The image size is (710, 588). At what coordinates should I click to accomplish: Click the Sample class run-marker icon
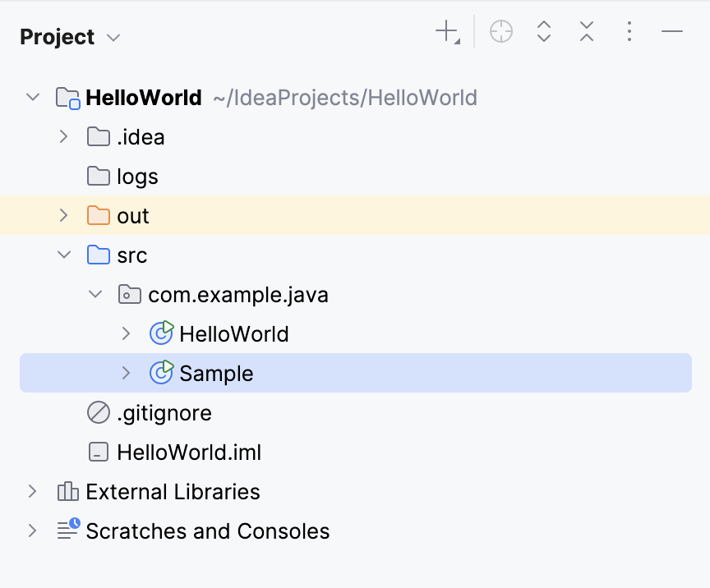[161, 373]
